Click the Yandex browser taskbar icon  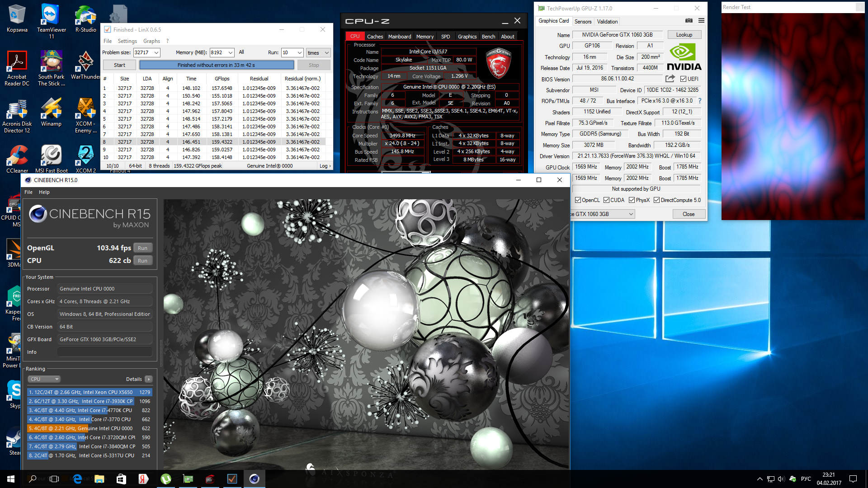(144, 479)
